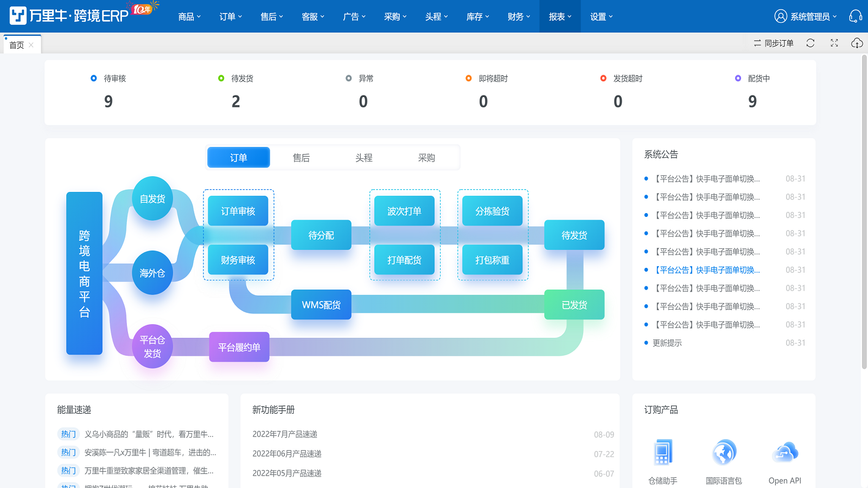Click the 平台履约单 workflow button

tap(239, 347)
